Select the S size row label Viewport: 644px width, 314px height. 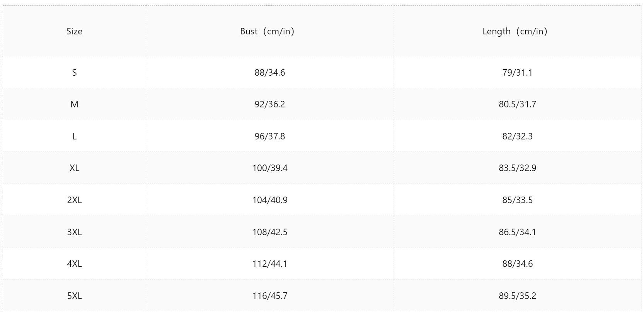click(x=74, y=73)
